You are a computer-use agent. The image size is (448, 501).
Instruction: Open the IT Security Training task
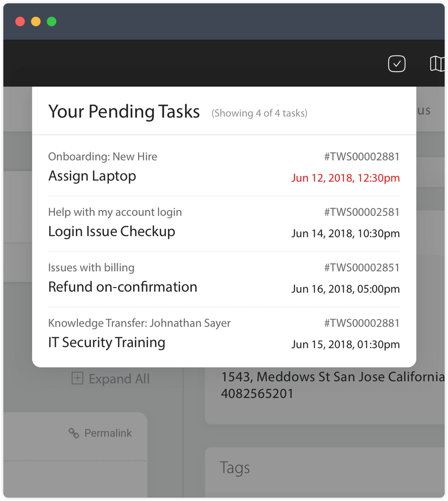pyautogui.click(x=107, y=342)
